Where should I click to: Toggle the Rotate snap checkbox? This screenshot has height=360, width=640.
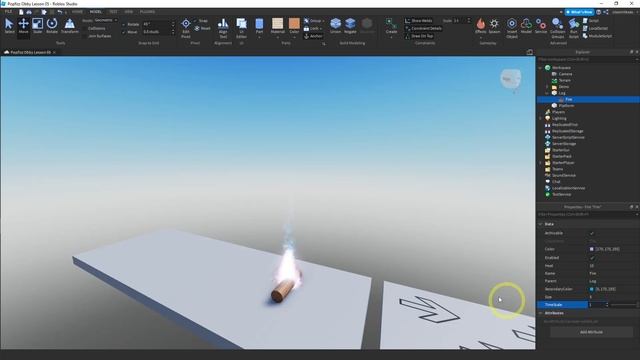124,24
